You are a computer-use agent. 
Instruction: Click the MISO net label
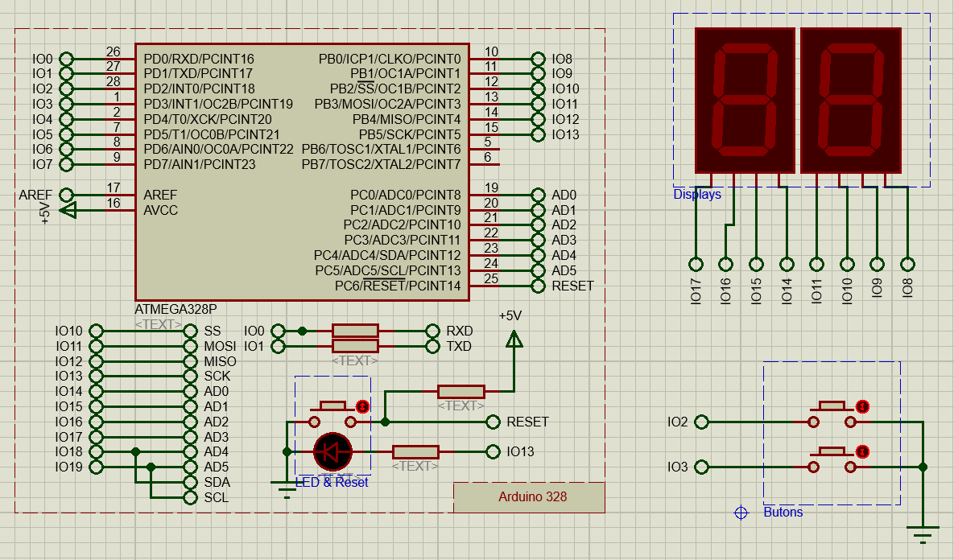pos(221,361)
